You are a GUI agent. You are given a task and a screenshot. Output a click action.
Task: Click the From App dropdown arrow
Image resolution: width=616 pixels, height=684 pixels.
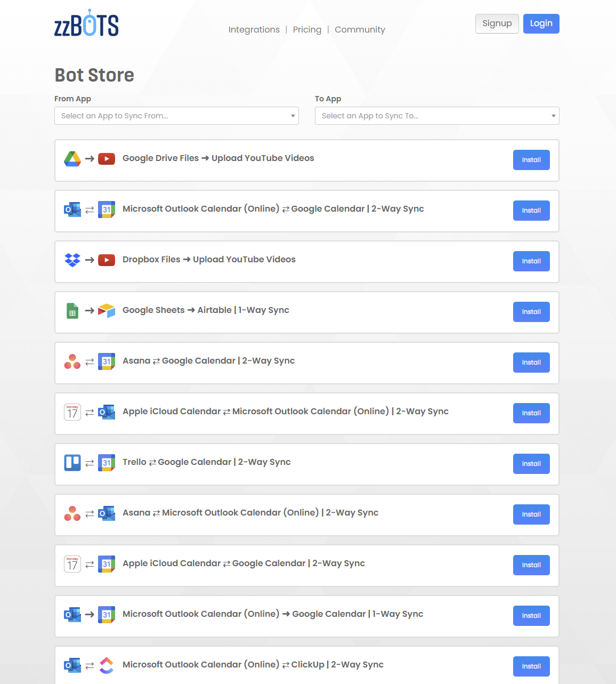point(293,116)
